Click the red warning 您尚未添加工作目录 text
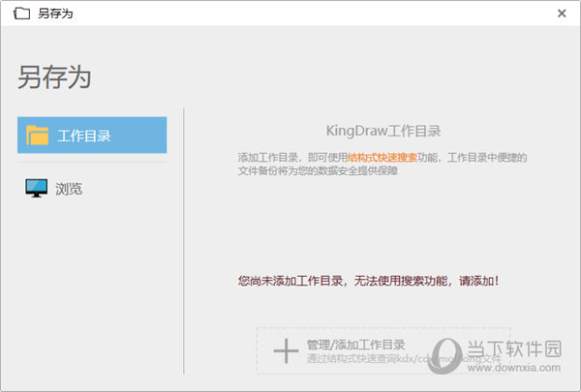581x392 pixels. click(368, 281)
